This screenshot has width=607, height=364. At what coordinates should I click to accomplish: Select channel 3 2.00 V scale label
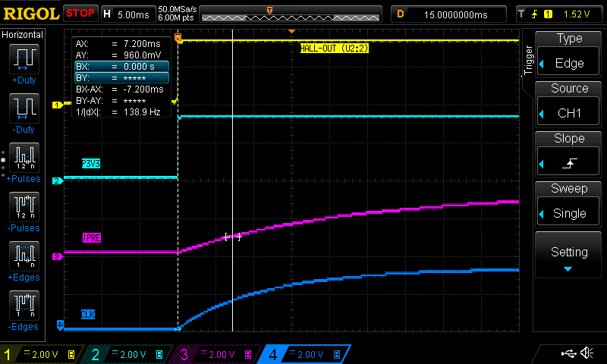pos(222,354)
